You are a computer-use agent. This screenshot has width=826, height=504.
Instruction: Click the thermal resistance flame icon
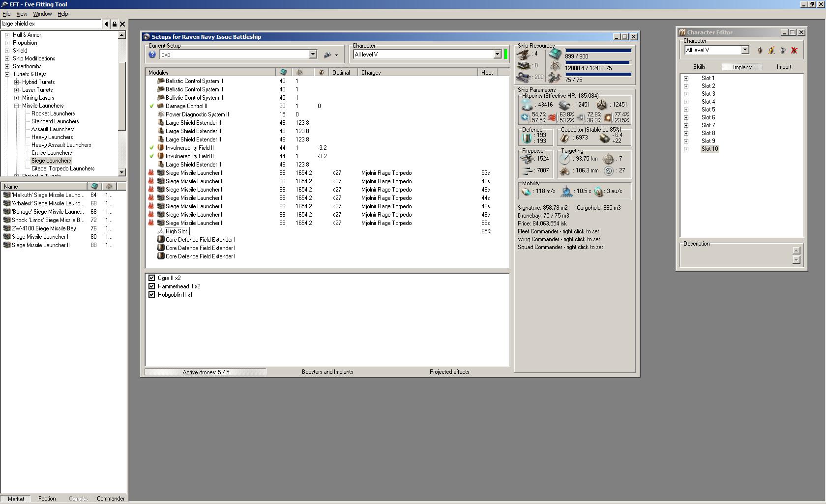(553, 117)
